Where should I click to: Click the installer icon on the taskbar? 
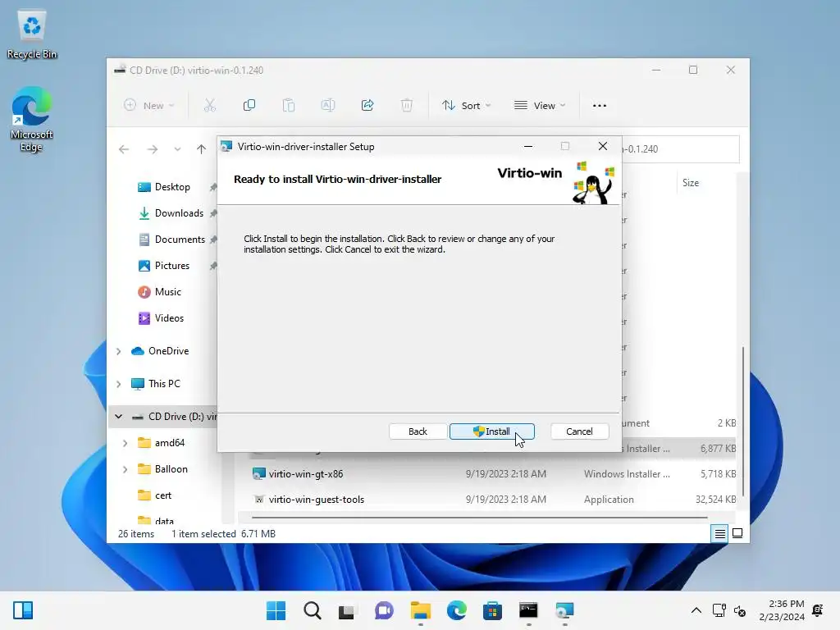[564, 610]
